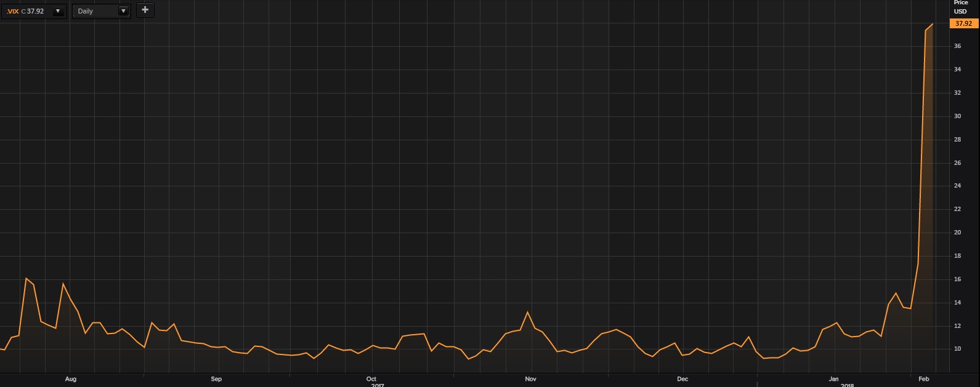This screenshot has height=387, width=980.
Task: Expand the Daily interval dropdown arrow
Action: tap(123, 11)
